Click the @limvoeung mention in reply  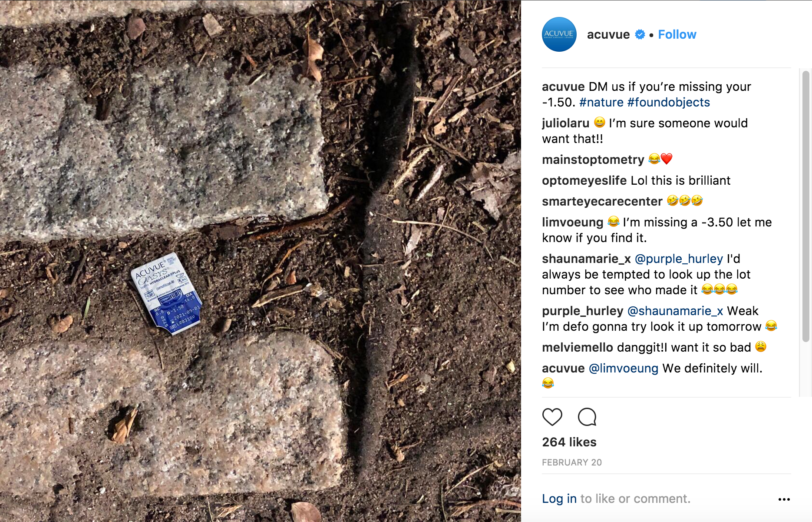pyautogui.click(x=624, y=368)
